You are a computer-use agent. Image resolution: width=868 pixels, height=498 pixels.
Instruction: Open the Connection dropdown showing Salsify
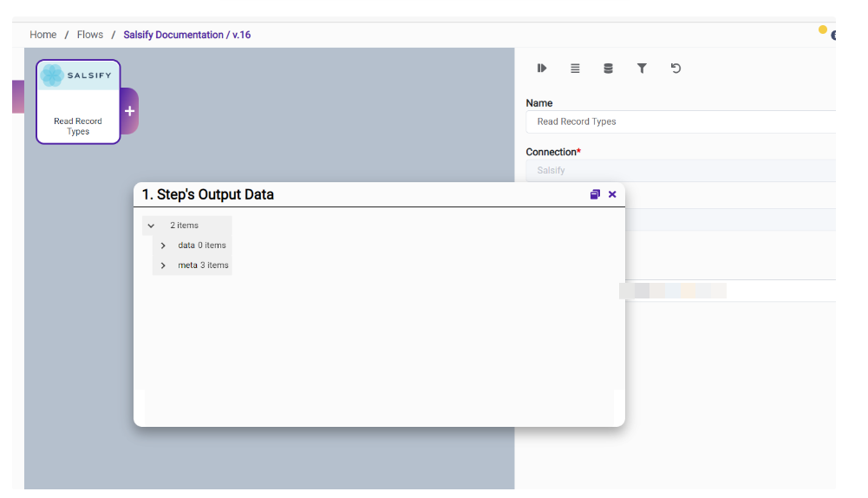tap(680, 171)
